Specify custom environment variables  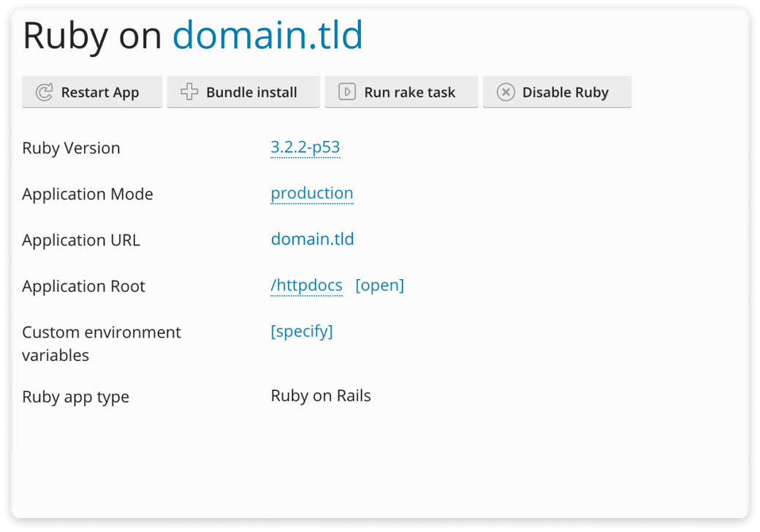pyautogui.click(x=302, y=331)
